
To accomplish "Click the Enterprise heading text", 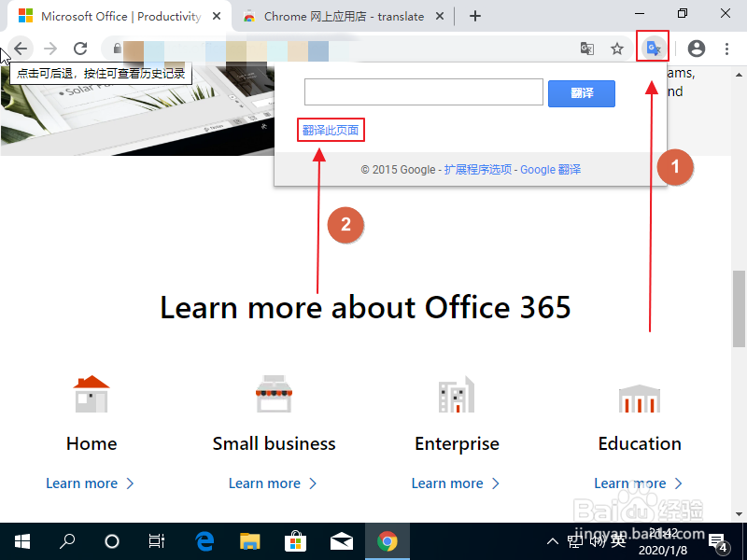I will 457,444.
